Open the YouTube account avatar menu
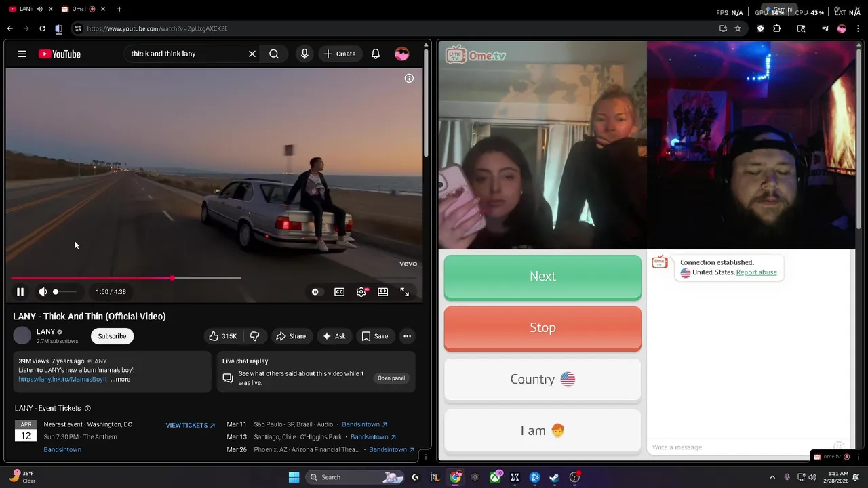The height and width of the screenshot is (488, 868). point(402,54)
